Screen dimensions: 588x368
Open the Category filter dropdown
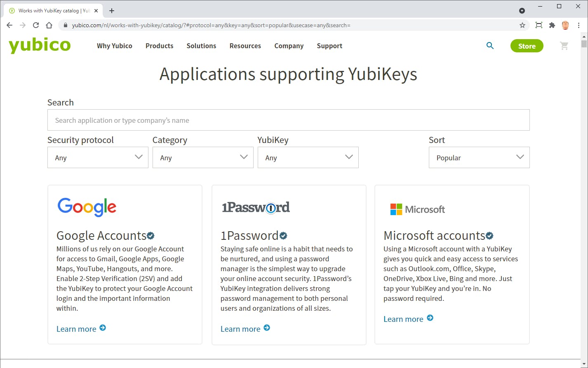coord(203,157)
